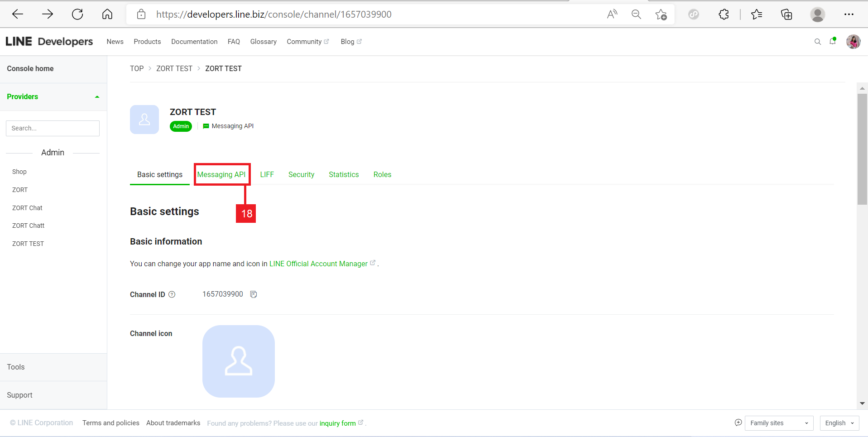Viewport: 868px width, 437px height.
Task: Open the browser extensions puzzle icon
Action: 724,14
